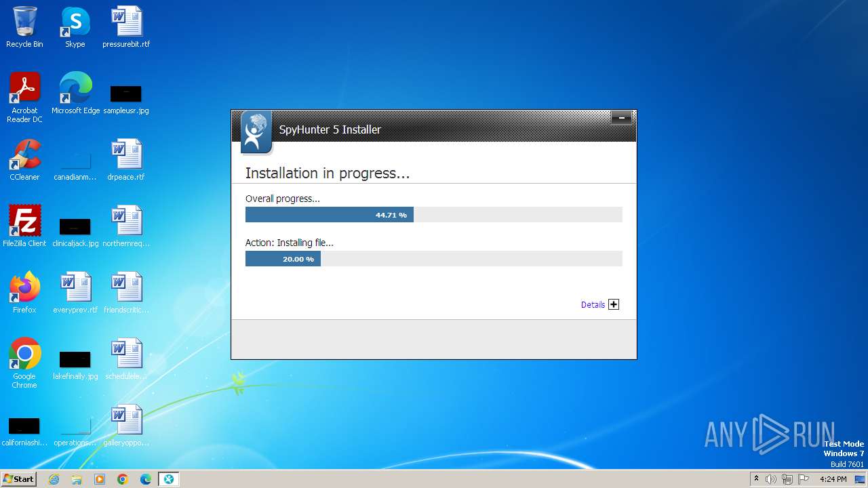
Task: Open the Windows Start menu
Action: tap(19, 479)
